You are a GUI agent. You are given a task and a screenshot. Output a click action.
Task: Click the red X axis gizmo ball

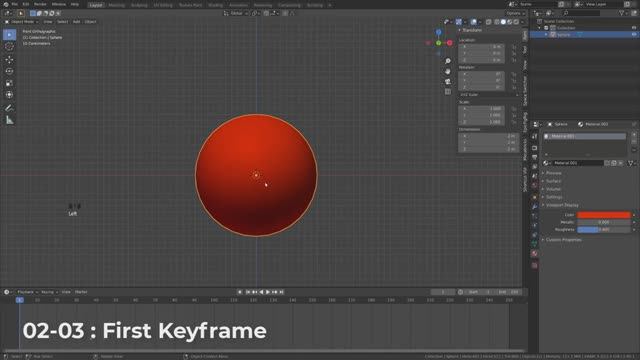tap(449, 43)
